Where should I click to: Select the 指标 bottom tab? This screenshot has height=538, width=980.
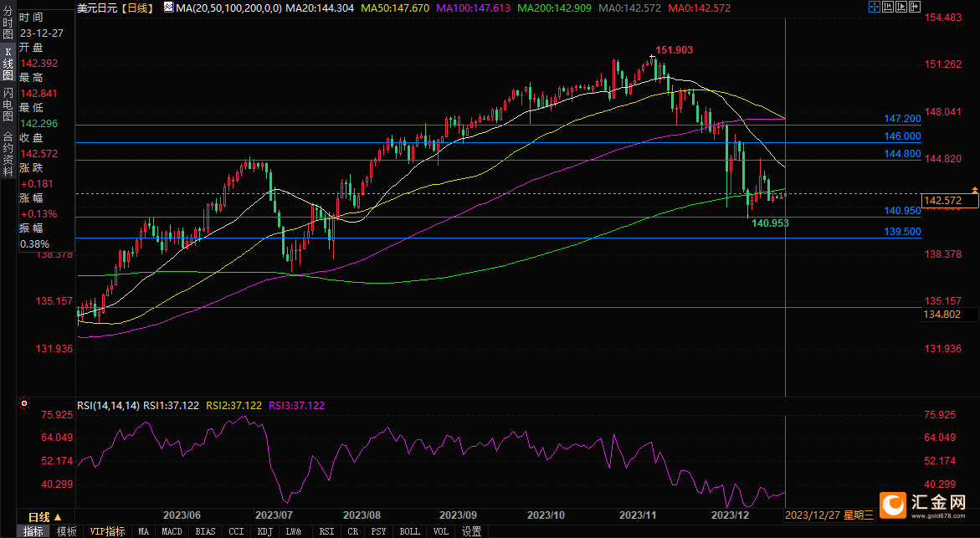tap(33, 532)
